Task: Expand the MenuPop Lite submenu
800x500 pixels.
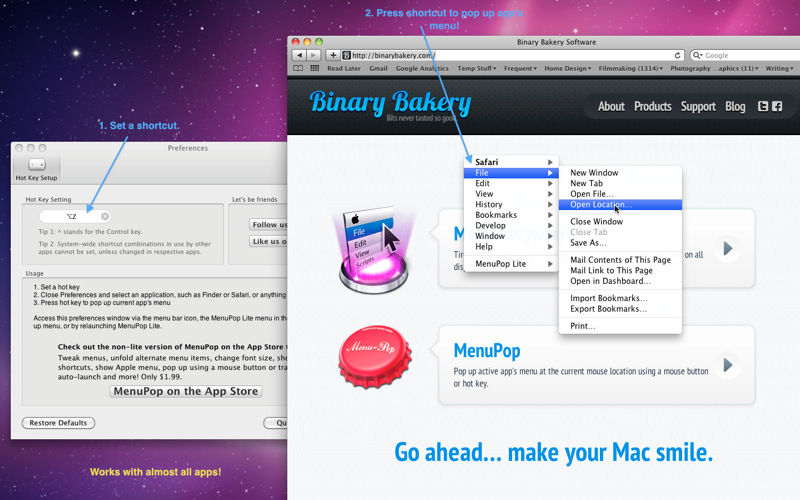Action: (x=511, y=264)
